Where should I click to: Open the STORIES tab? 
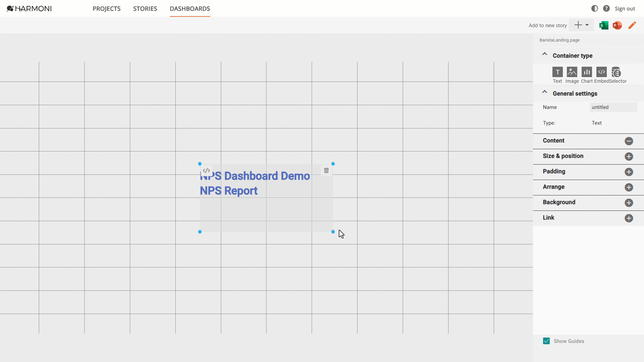tap(145, 9)
